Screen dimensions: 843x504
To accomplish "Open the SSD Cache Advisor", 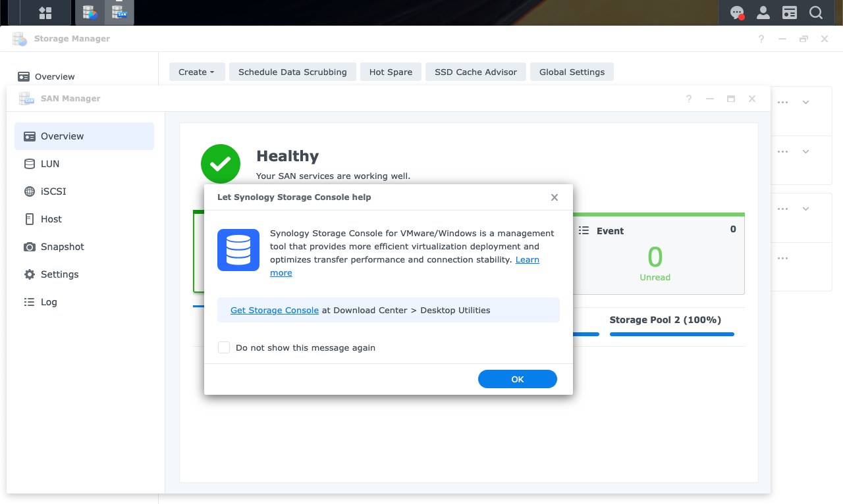I will pos(476,72).
